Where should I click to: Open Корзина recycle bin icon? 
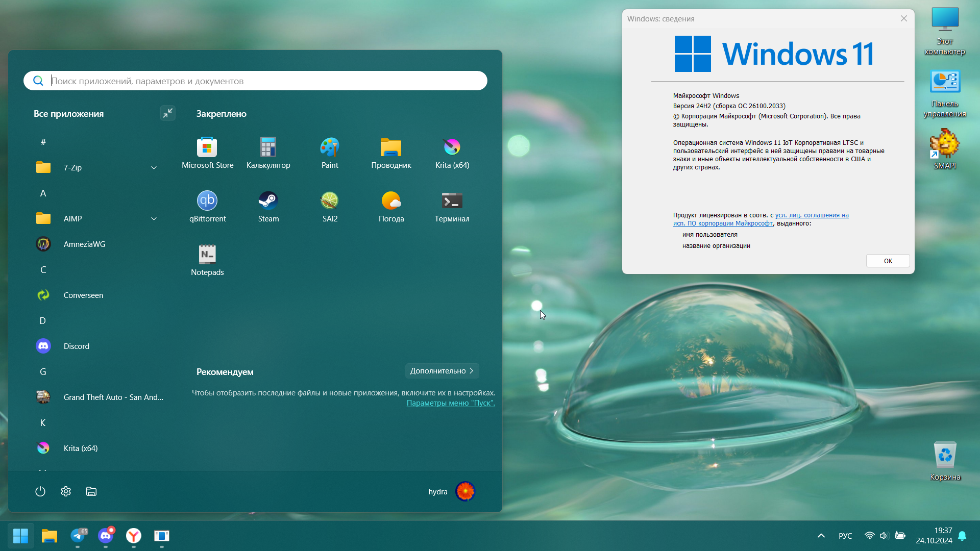pos(945,461)
